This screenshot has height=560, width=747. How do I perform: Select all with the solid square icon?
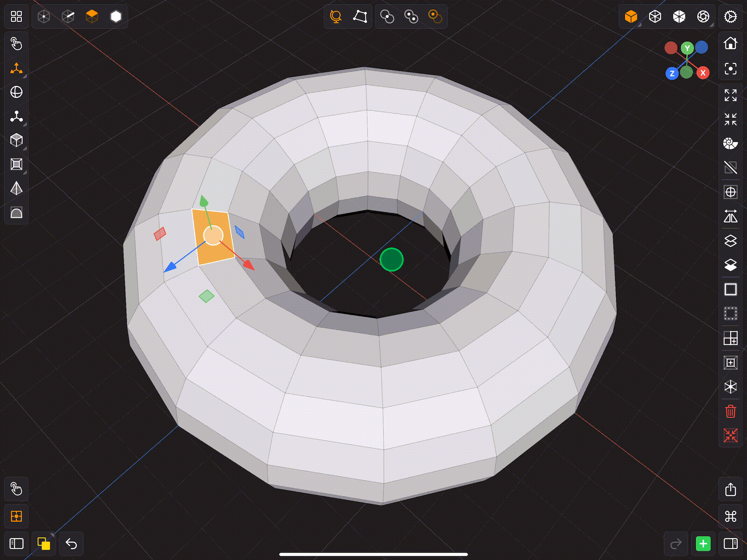[731, 289]
